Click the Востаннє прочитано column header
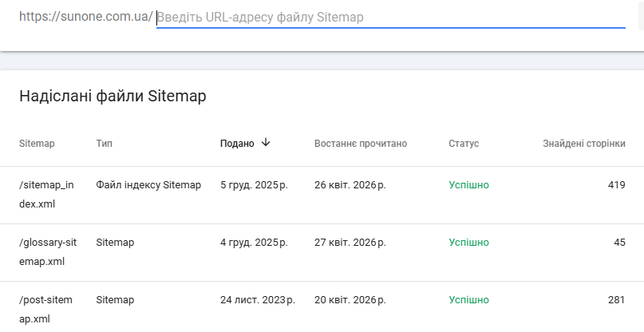The height and width of the screenshot is (332, 644). [x=361, y=144]
